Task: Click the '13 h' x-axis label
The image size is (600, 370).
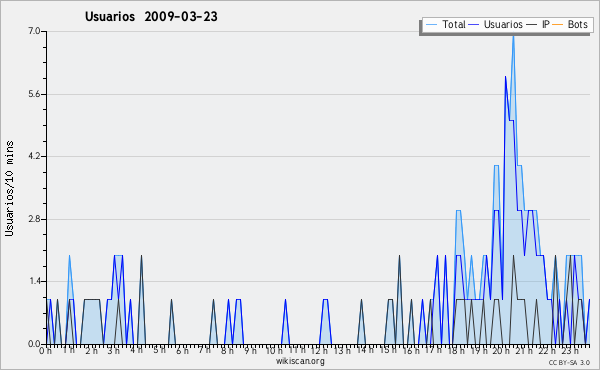Action: tap(342, 351)
